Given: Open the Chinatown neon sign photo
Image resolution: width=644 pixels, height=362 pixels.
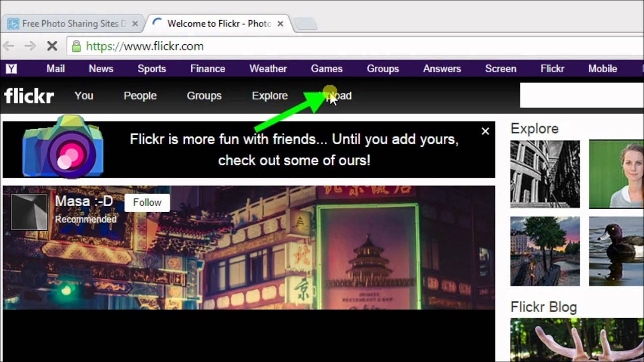Looking at the screenshot, I should tap(249, 247).
